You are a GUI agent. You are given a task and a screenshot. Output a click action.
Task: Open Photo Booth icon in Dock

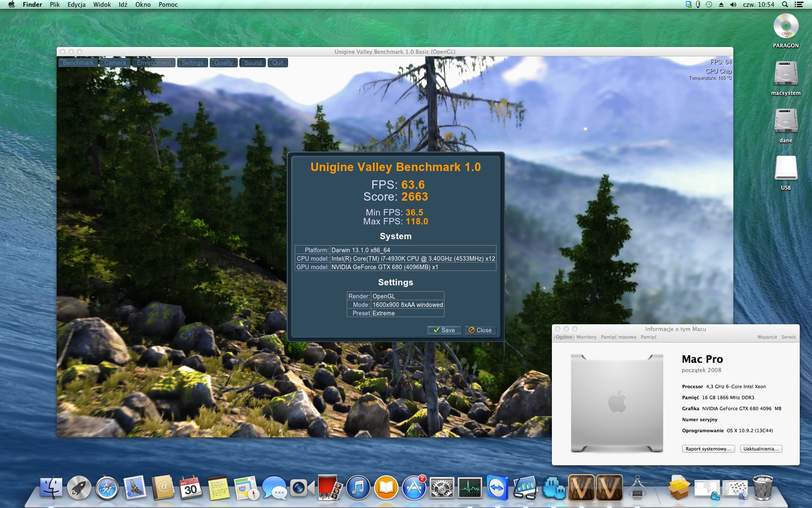coord(330,488)
